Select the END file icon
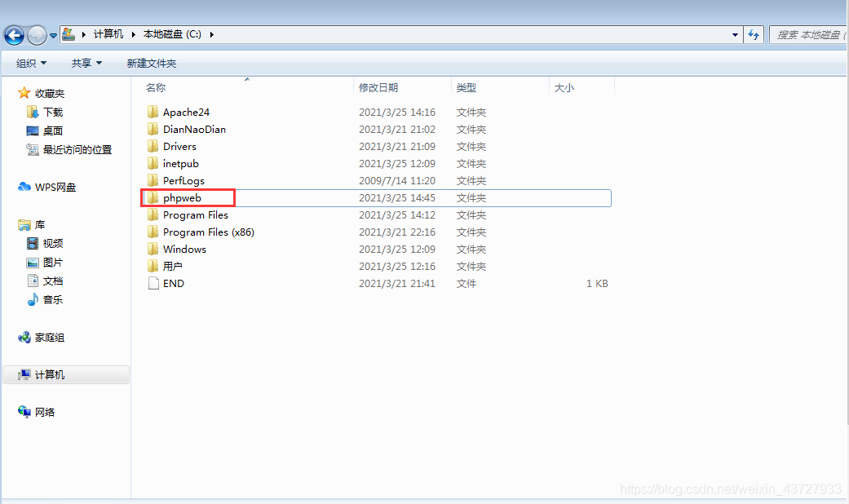The height and width of the screenshot is (504, 849). pyautogui.click(x=153, y=284)
